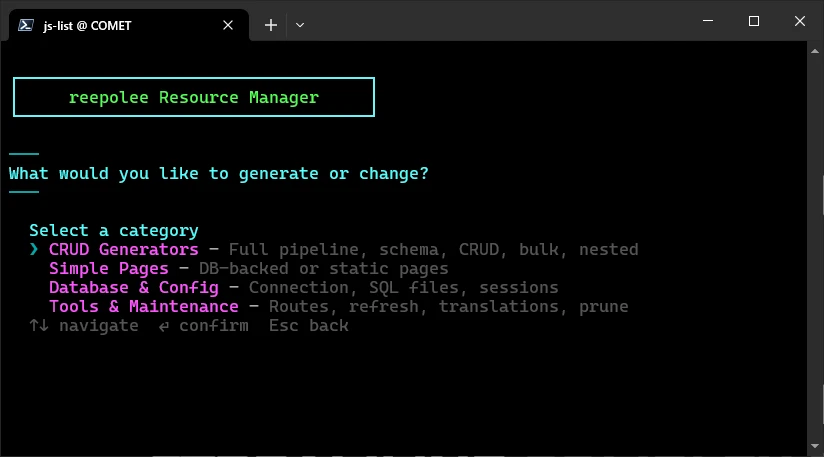Click the PowerShell icon on the tab
Screen dimensions: 824x457
(26, 25)
